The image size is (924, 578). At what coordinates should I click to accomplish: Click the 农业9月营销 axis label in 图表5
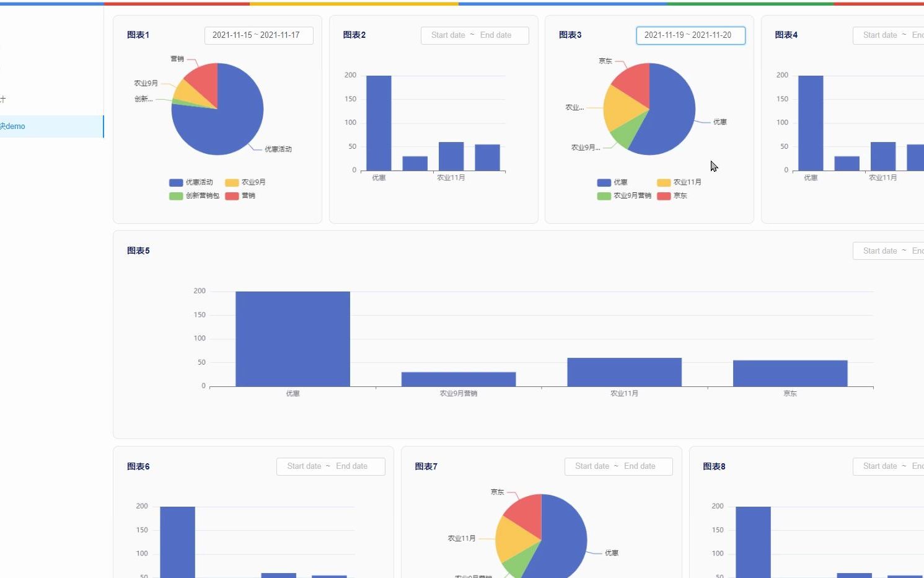tap(459, 394)
